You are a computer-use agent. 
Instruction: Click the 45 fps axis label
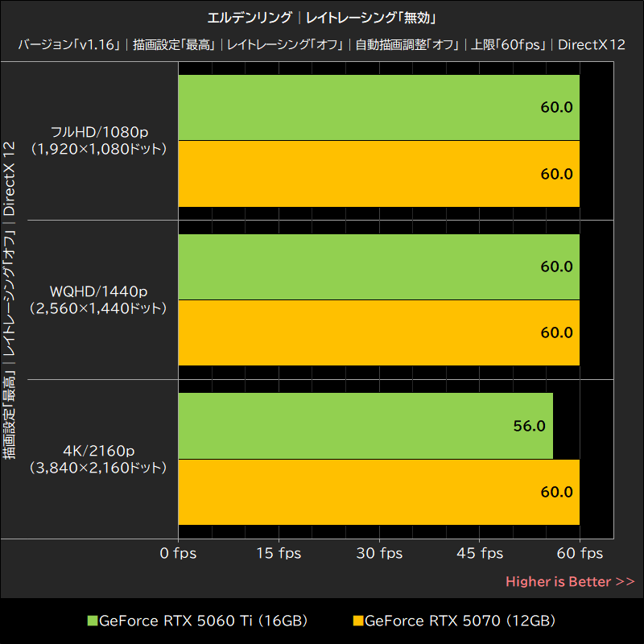pos(480,553)
